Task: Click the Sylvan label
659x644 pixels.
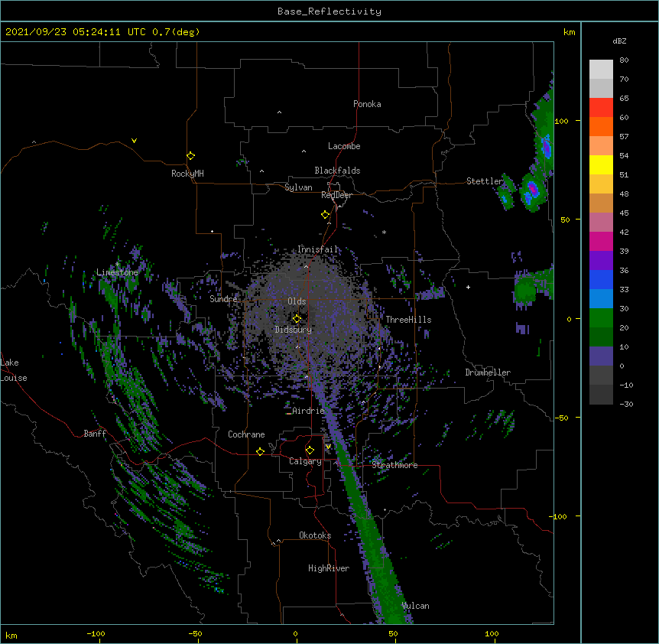Action: (298, 187)
